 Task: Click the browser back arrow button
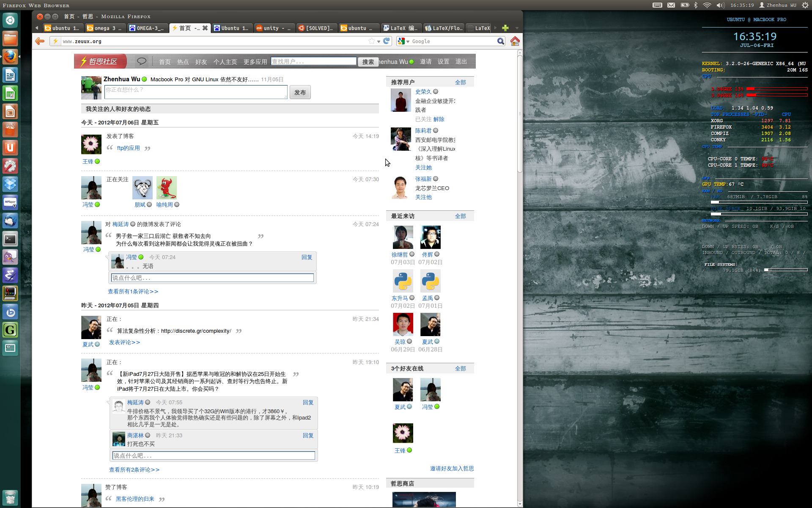coord(40,41)
